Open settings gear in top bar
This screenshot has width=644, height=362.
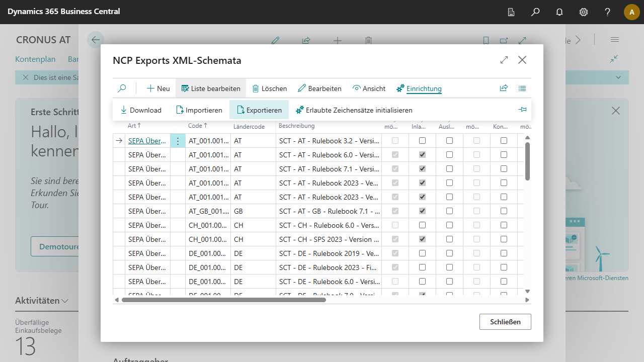click(x=584, y=12)
